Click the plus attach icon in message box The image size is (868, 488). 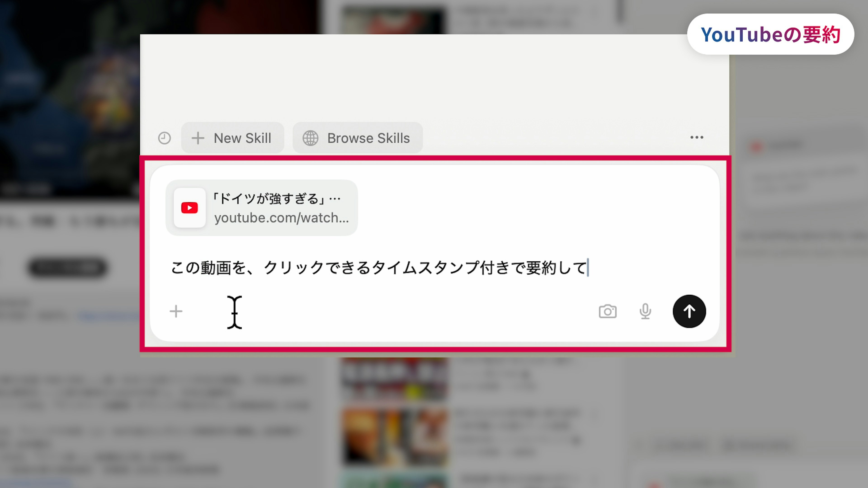(176, 312)
